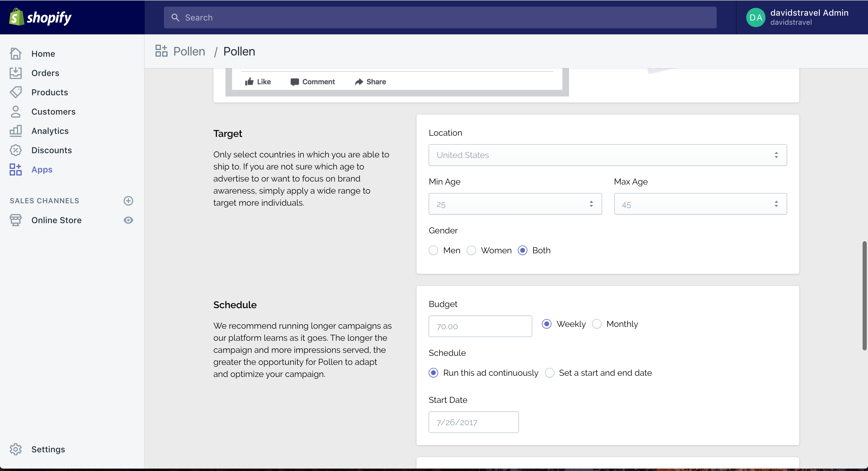The width and height of the screenshot is (868, 471).
Task: Click the Target section heading
Action: click(x=228, y=134)
